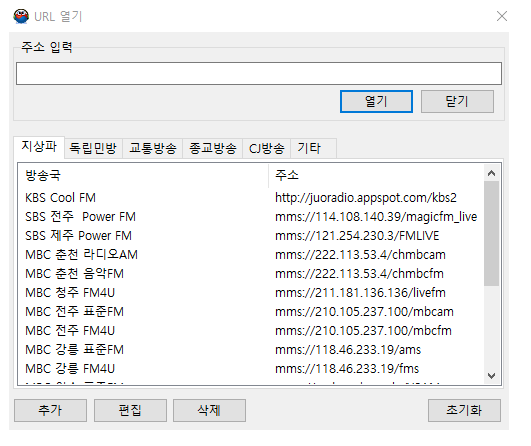The height and width of the screenshot is (446, 531).
Task: Click address mms://222.113.53.4/chmbcfm
Action: click(359, 274)
